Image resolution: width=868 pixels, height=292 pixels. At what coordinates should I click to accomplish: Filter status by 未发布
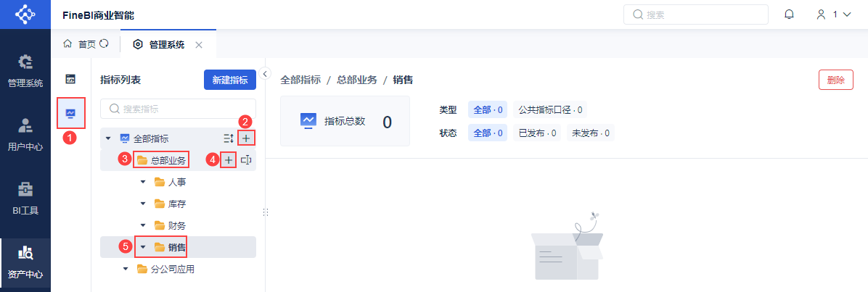point(591,133)
